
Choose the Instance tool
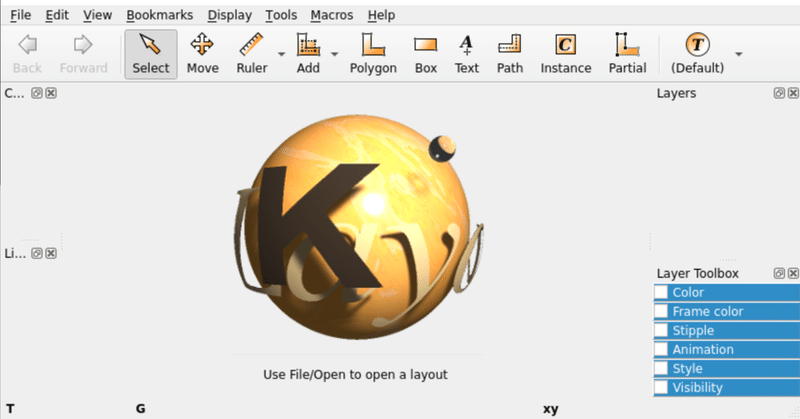coord(566,54)
